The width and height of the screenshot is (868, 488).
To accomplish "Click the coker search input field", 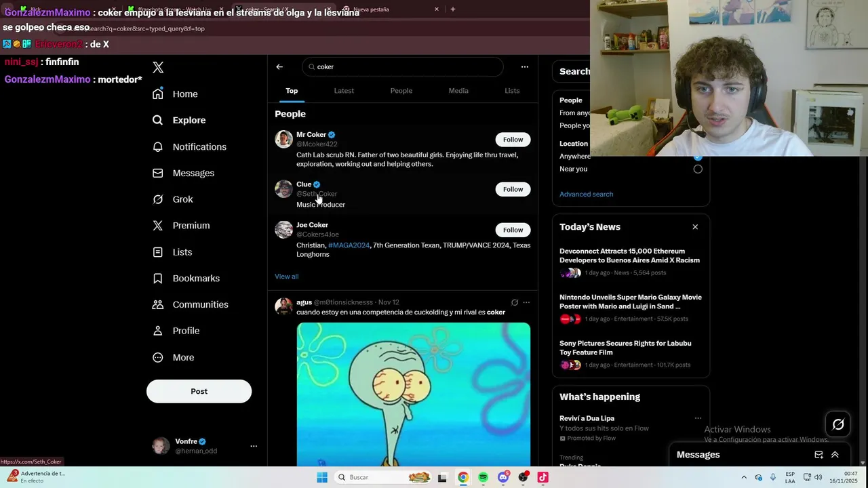I will tap(403, 66).
